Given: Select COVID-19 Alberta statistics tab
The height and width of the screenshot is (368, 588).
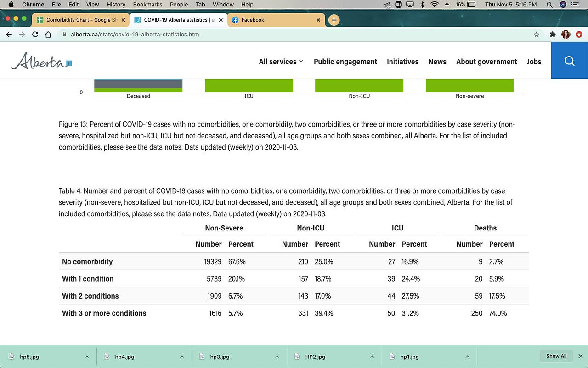Looking at the screenshot, I should (178, 20).
